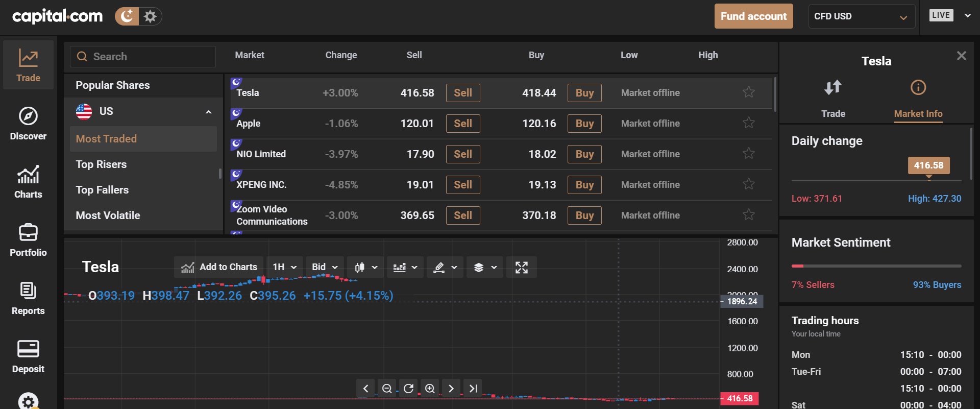Close the Tesla info panel

click(962, 56)
